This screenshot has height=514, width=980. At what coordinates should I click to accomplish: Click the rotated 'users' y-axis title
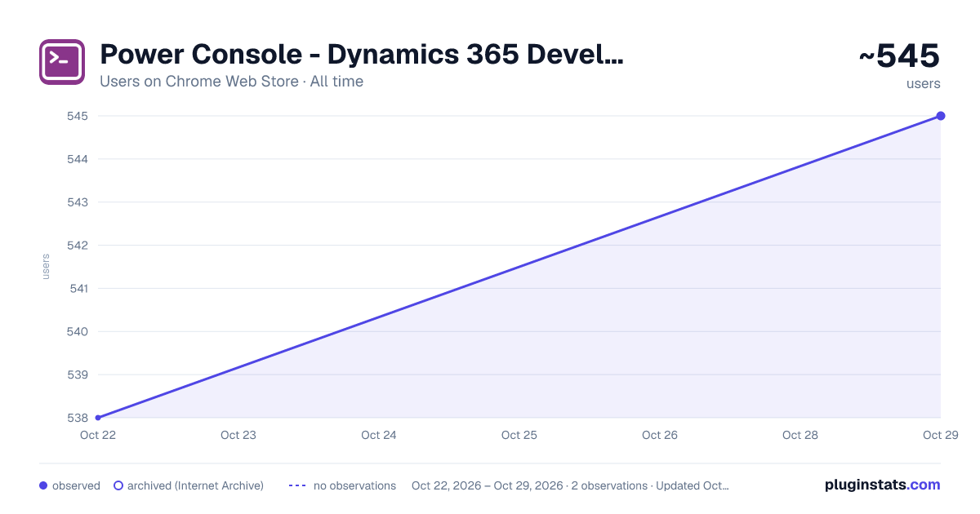[x=46, y=267]
